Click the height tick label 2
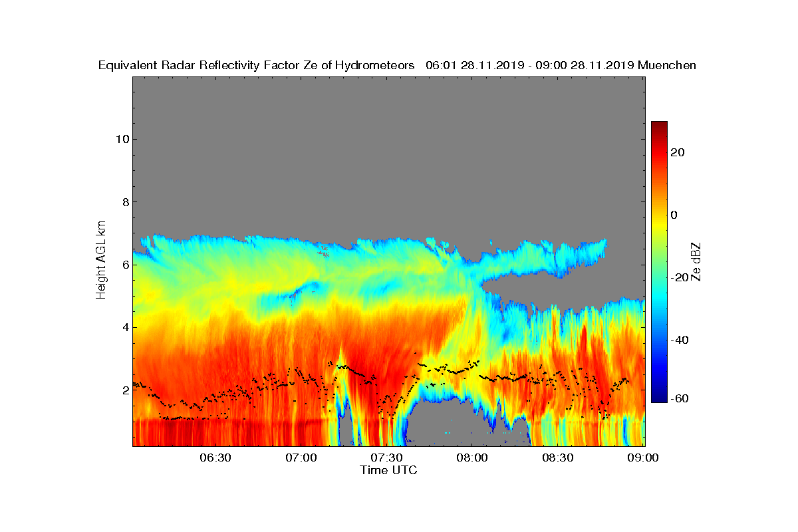 tap(124, 390)
